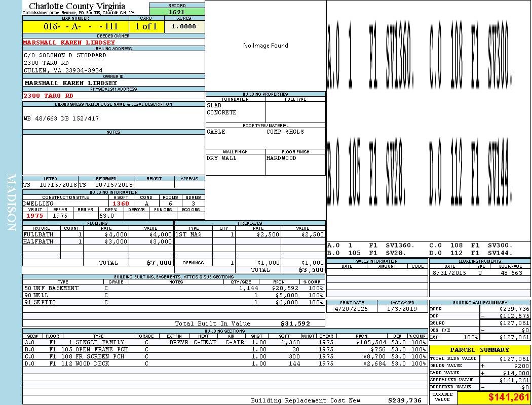Click the PARCEL SUMMARY yellow header
Viewport: 532px width, 405px height.
480,350
